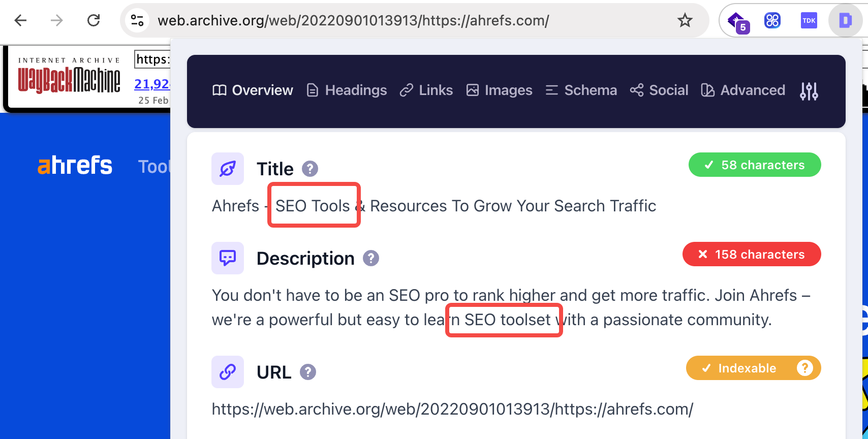Open help on the Indexable badge

tap(805, 368)
